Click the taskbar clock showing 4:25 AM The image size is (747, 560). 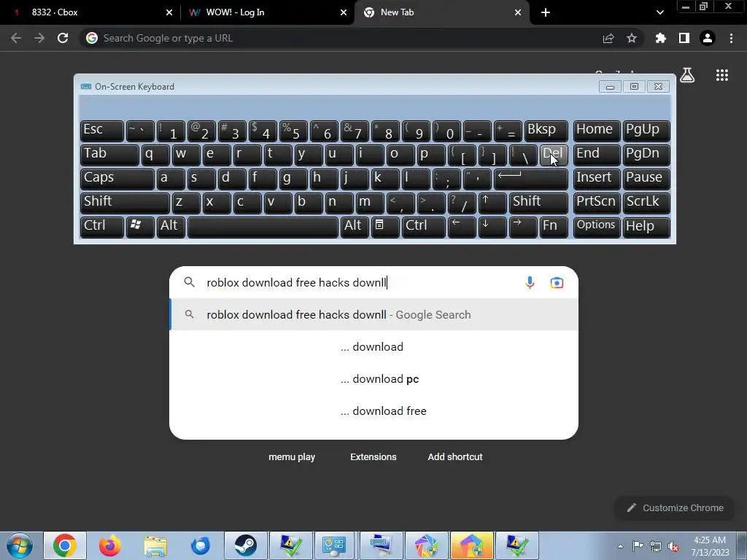point(710,546)
